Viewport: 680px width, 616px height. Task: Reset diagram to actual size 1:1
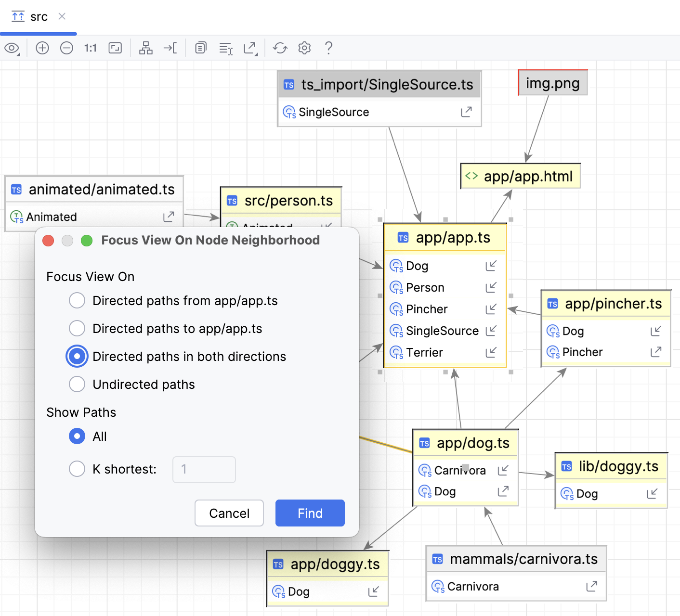click(91, 48)
